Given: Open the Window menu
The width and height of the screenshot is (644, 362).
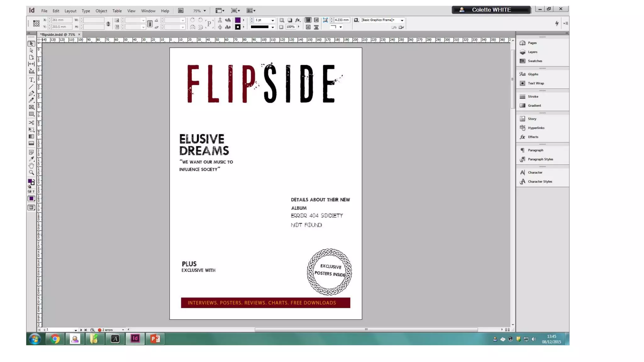Looking at the screenshot, I should (x=148, y=11).
